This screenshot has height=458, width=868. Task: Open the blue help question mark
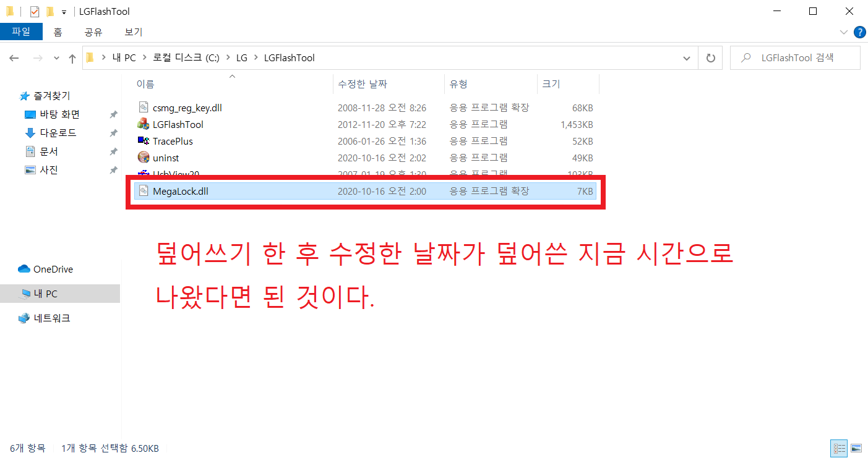[x=859, y=32]
